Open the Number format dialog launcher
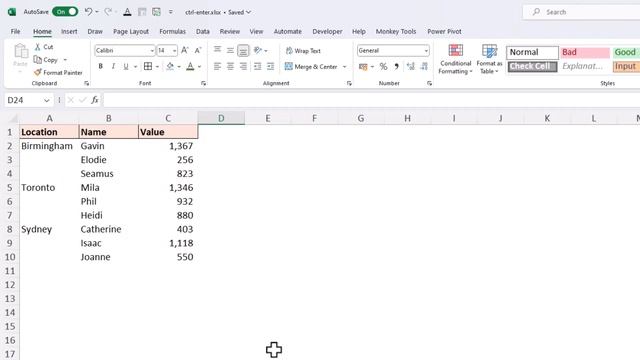 tap(429, 83)
